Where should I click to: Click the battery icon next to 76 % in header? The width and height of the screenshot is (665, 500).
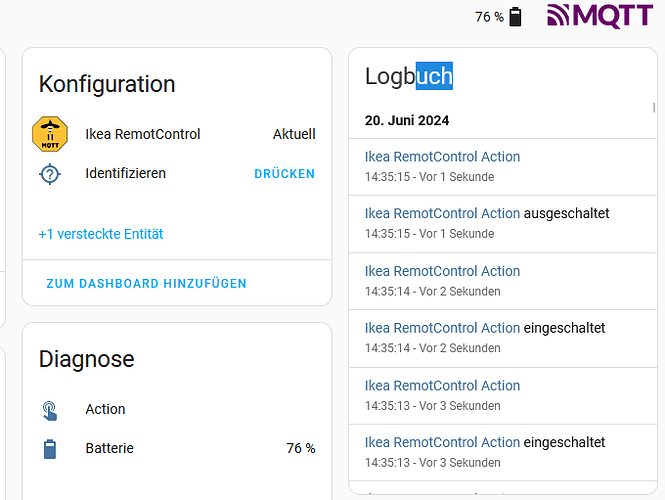515,17
